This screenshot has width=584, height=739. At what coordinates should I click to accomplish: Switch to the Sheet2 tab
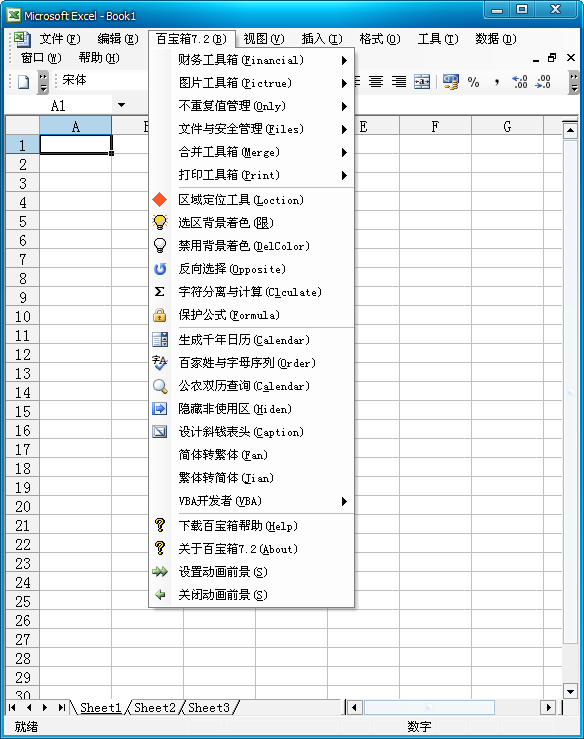[155, 707]
